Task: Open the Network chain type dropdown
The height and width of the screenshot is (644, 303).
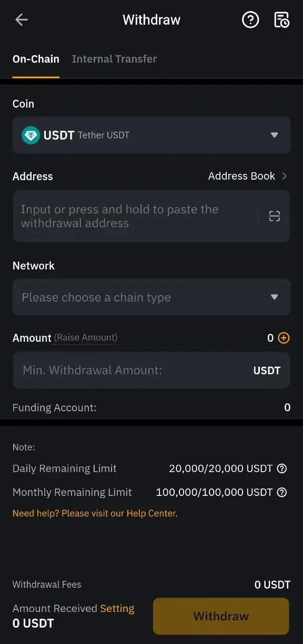Action: [x=151, y=297]
